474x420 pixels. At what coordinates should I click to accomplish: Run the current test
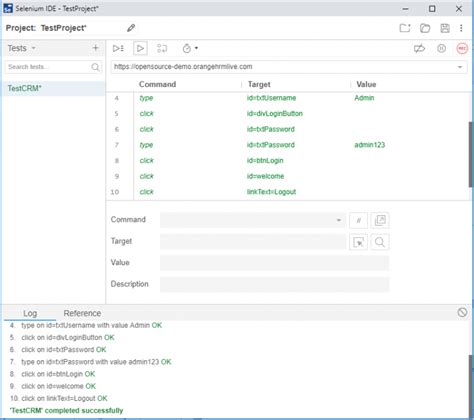[x=140, y=48]
